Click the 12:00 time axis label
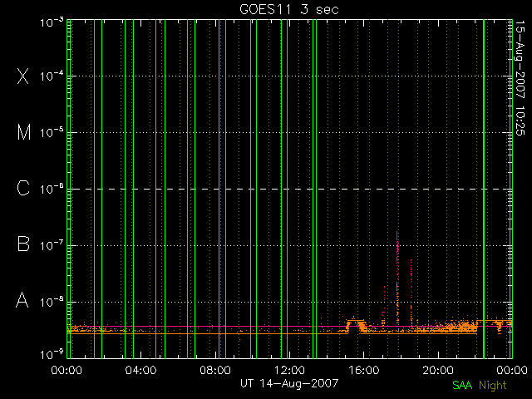This screenshot has height=399, width=532. 289,370
